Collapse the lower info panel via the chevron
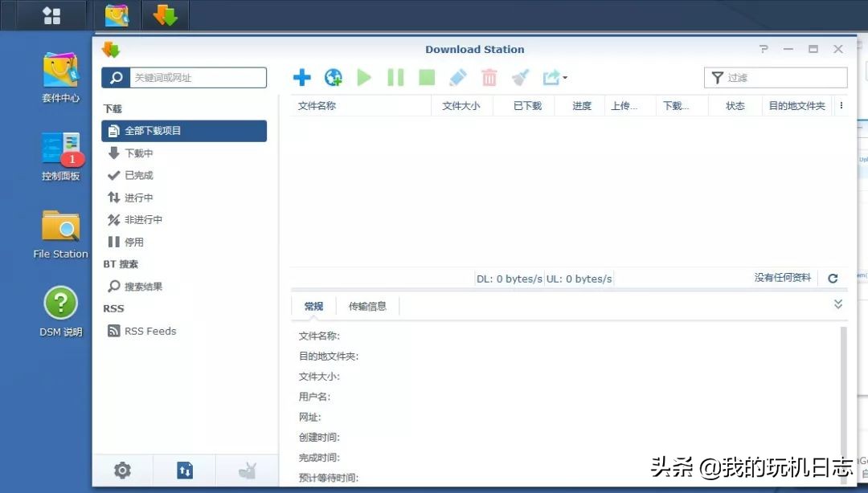Image resolution: width=868 pixels, height=493 pixels. pos(838,304)
